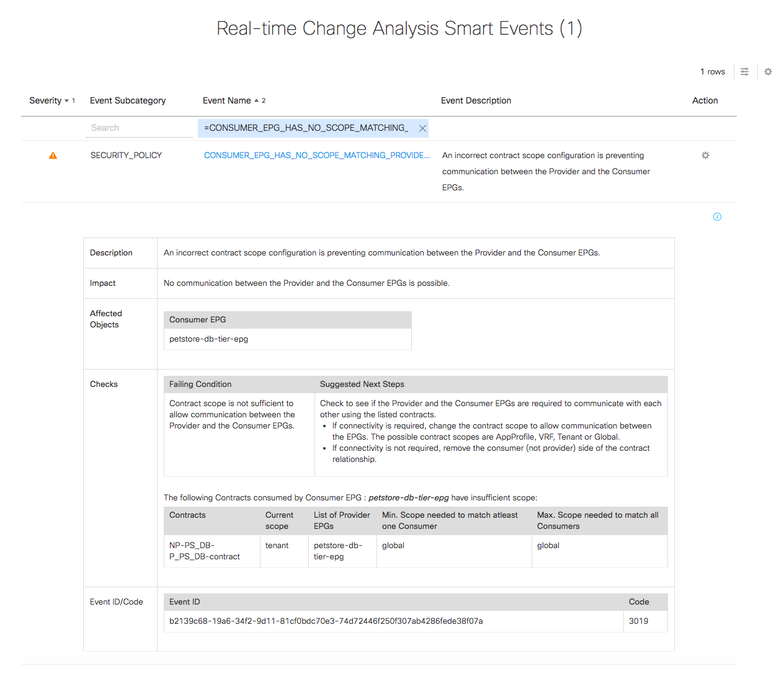Click the Action column header
The height and width of the screenshot is (679, 784).
(x=705, y=100)
